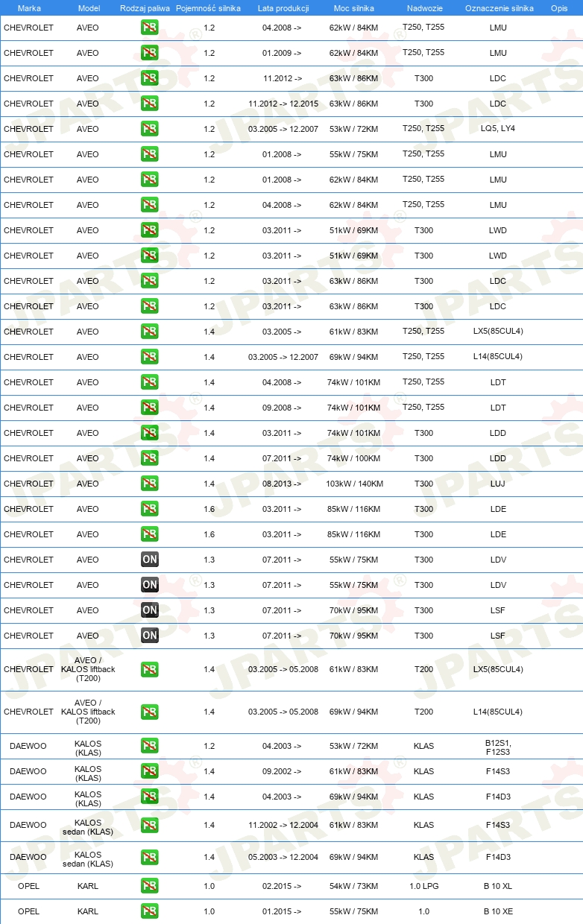Click the Pojemność silnika column header

click(x=209, y=8)
